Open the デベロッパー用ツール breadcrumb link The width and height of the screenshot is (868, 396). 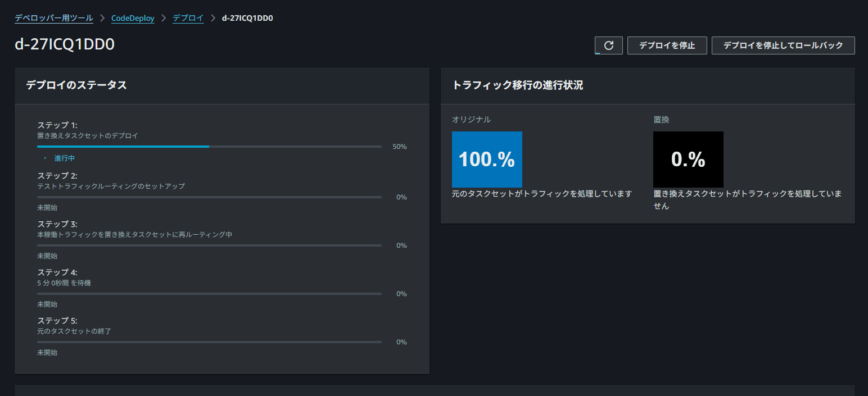(54, 18)
